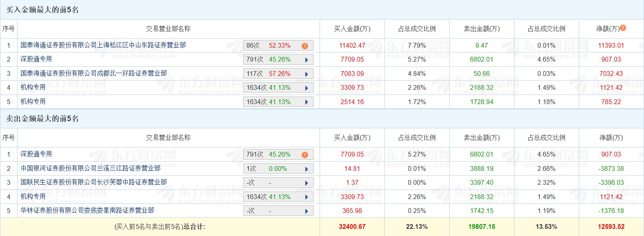Open 国联民生证券长沙芙蓉中路证券营业部 link
The height and width of the screenshot is (236, 644).
click(x=94, y=182)
